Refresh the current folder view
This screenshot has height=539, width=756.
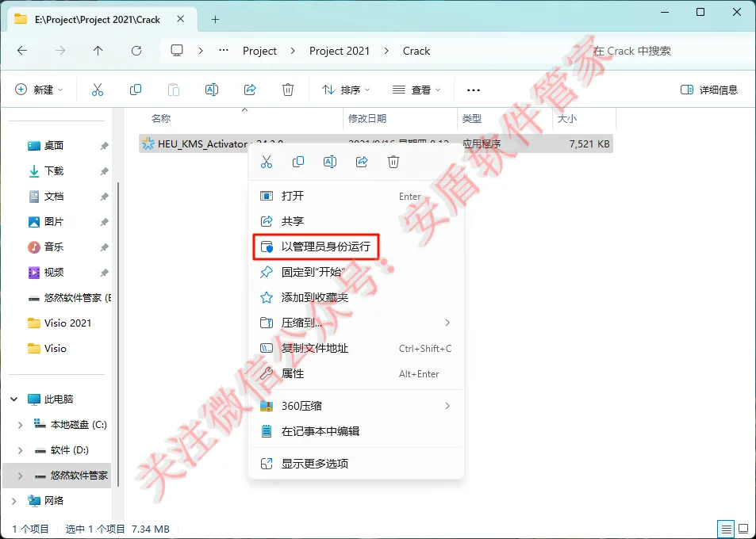tap(136, 51)
